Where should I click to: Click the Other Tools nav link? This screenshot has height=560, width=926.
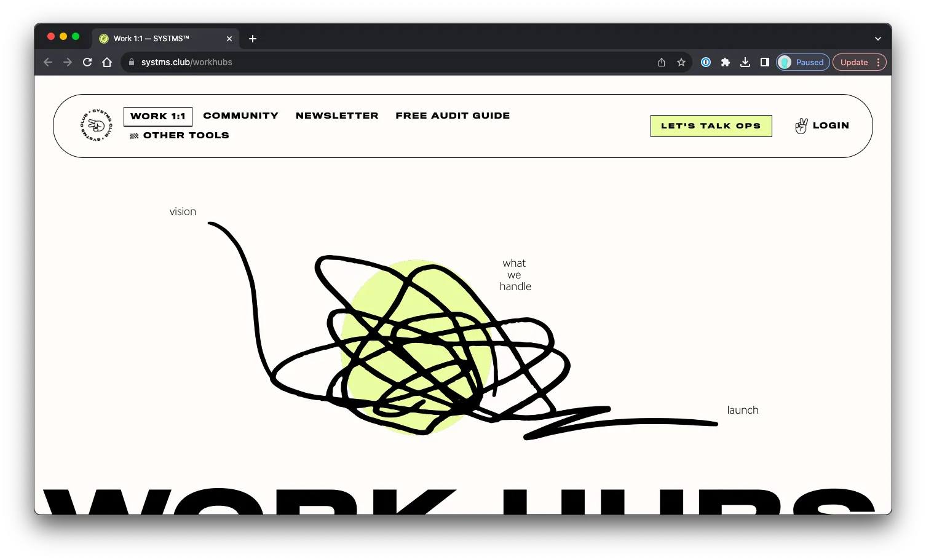pos(186,135)
